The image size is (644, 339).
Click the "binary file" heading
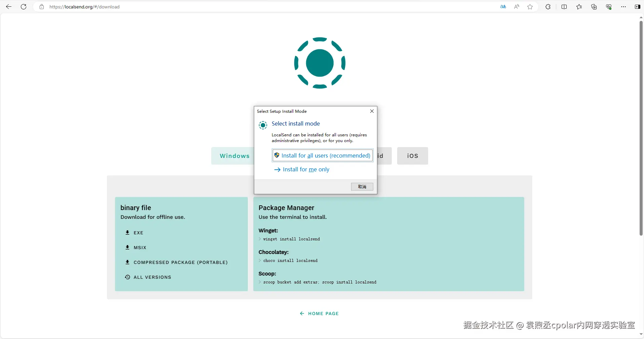(136, 208)
